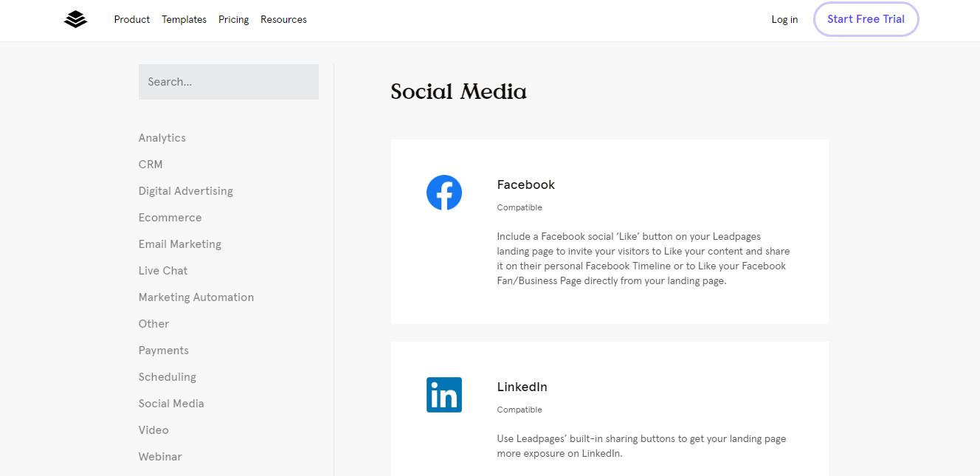Open the Resources navigation menu
Viewport: 980px width, 476px height.
point(283,20)
